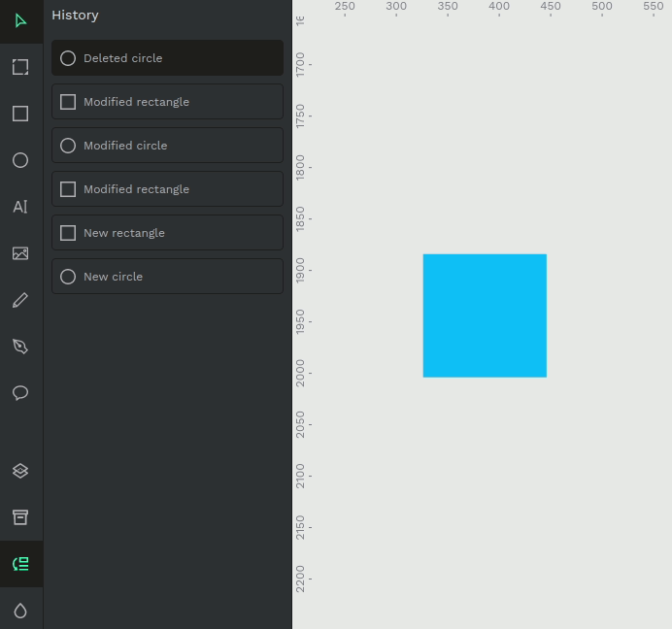672x629 pixels.
Task: Select the 'New rectangle' history entry
Action: [x=167, y=233]
